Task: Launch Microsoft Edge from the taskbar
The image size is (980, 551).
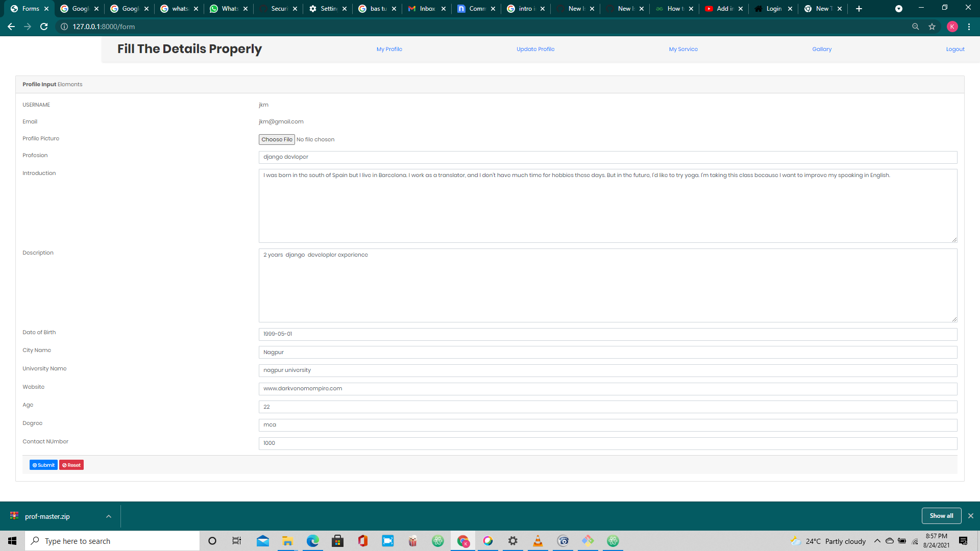Action: click(312, 541)
